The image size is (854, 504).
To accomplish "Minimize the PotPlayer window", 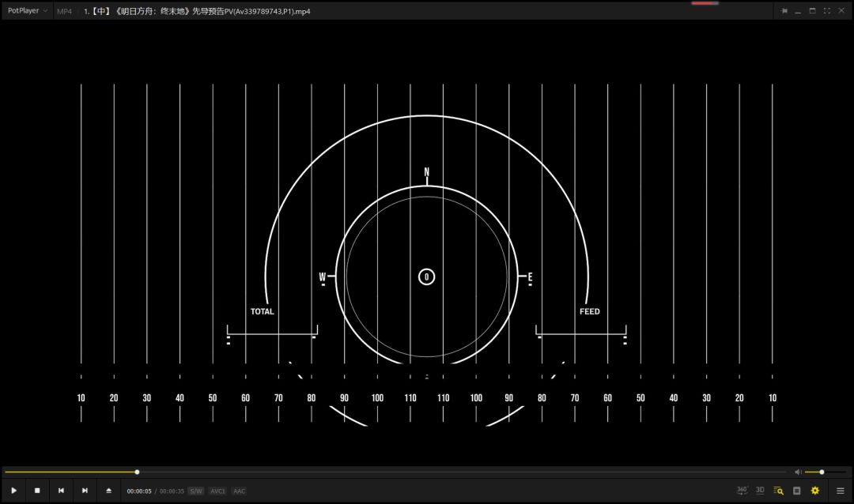I will click(798, 11).
